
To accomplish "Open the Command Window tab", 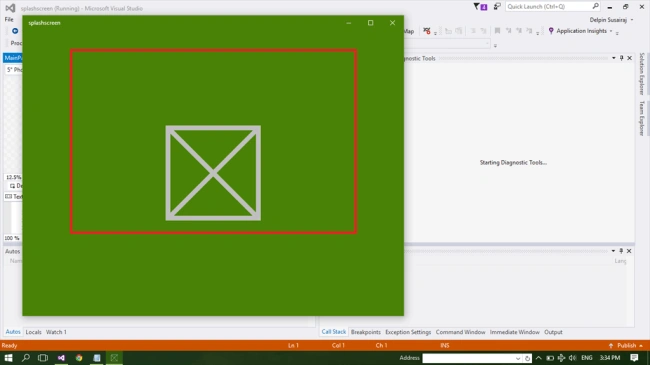I will pos(460,332).
